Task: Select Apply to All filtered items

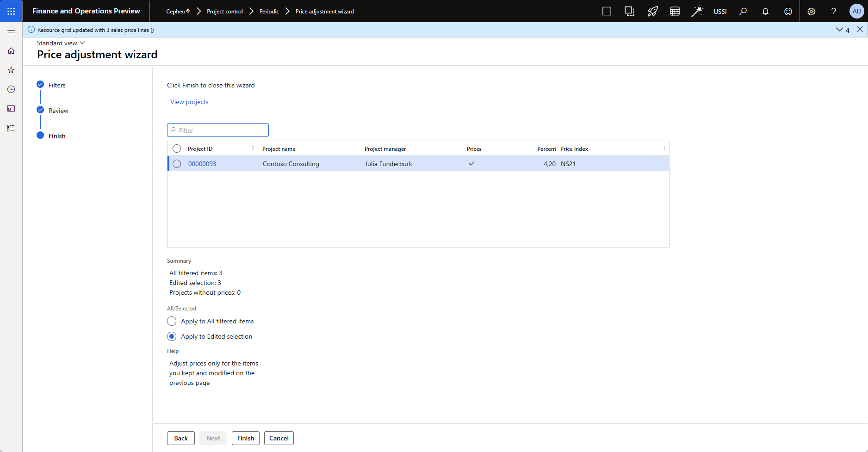Action: (x=172, y=321)
